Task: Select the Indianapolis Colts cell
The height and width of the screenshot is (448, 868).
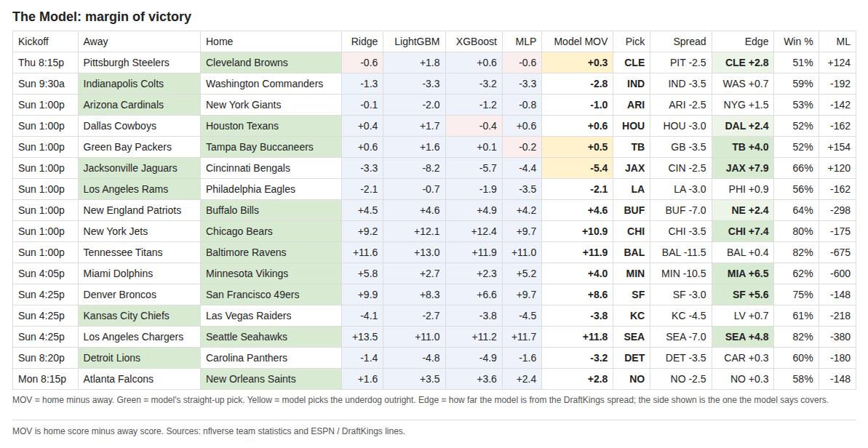Action: [x=139, y=84]
